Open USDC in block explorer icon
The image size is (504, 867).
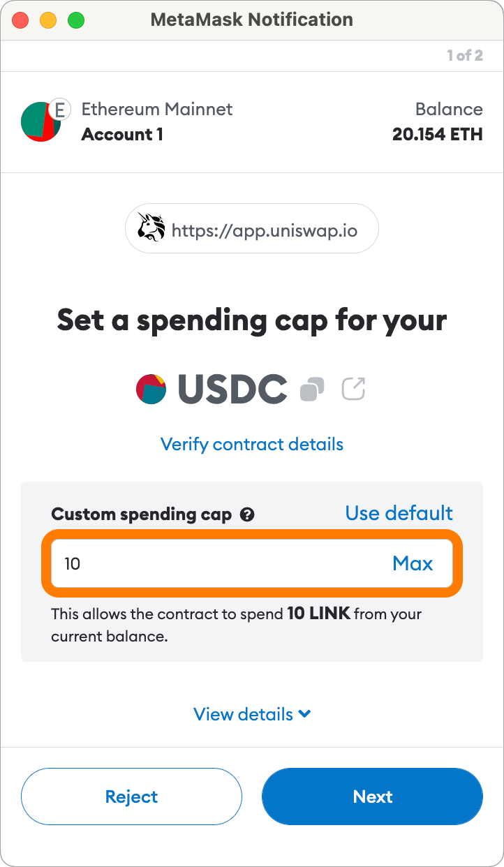(354, 389)
